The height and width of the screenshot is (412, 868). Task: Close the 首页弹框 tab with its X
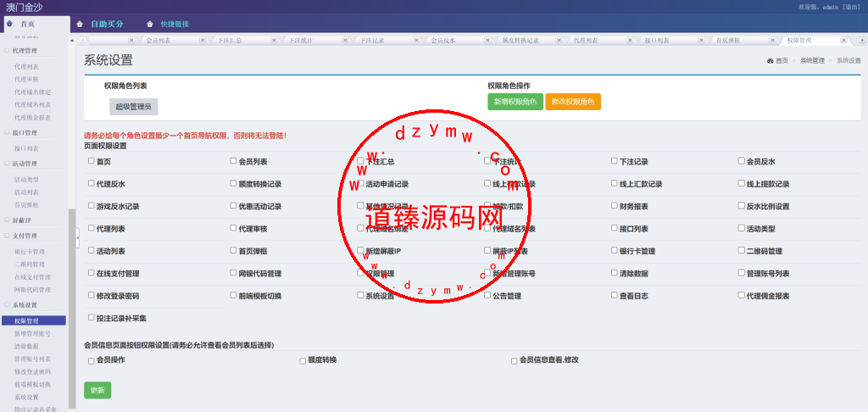[x=772, y=41]
